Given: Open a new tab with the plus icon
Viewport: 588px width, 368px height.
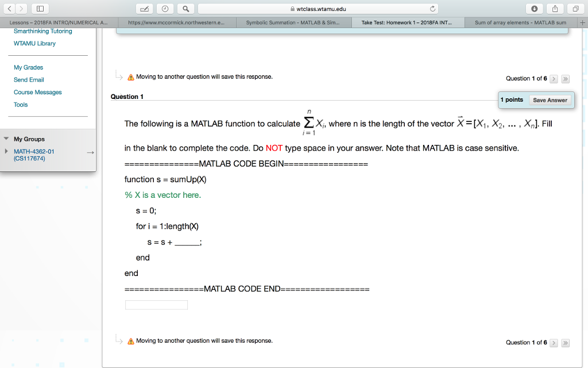Looking at the screenshot, I should click(582, 22).
